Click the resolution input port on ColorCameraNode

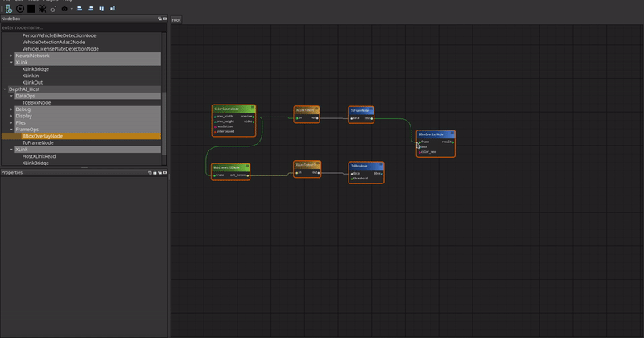(214, 126)
